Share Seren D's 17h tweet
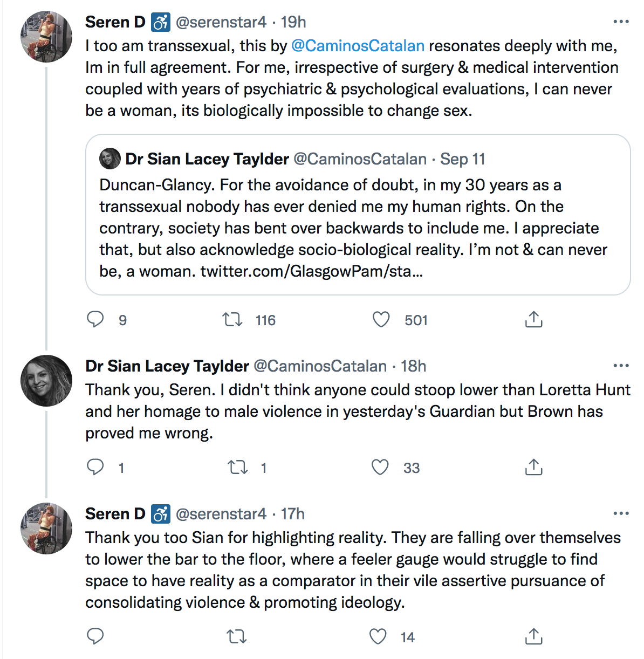 coord(533,636)
